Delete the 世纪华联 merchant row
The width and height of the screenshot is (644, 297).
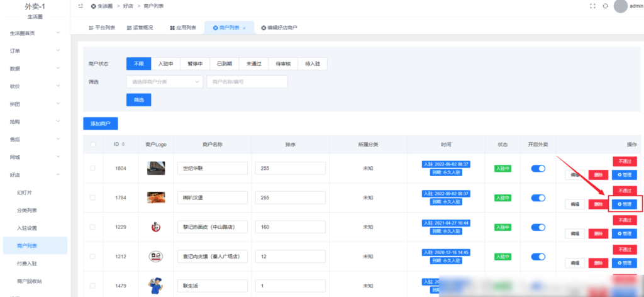tap(599, 174)
